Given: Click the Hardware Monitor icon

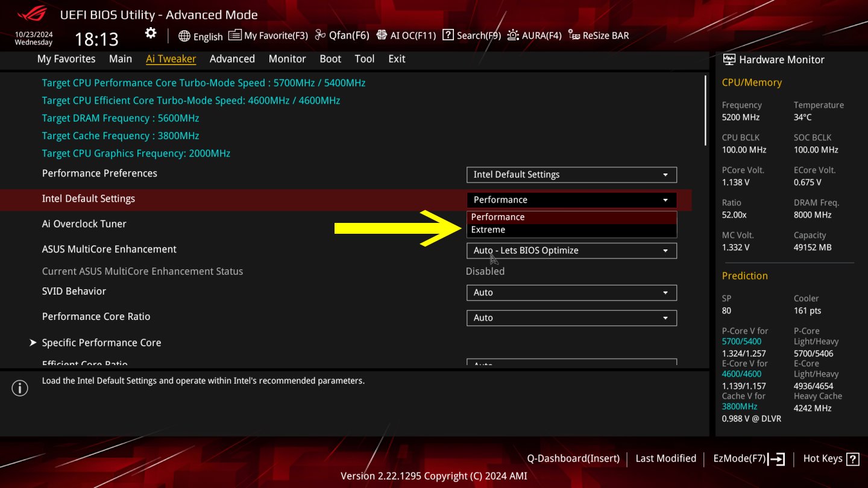Looking at the screenshot, I should [729, 60].
